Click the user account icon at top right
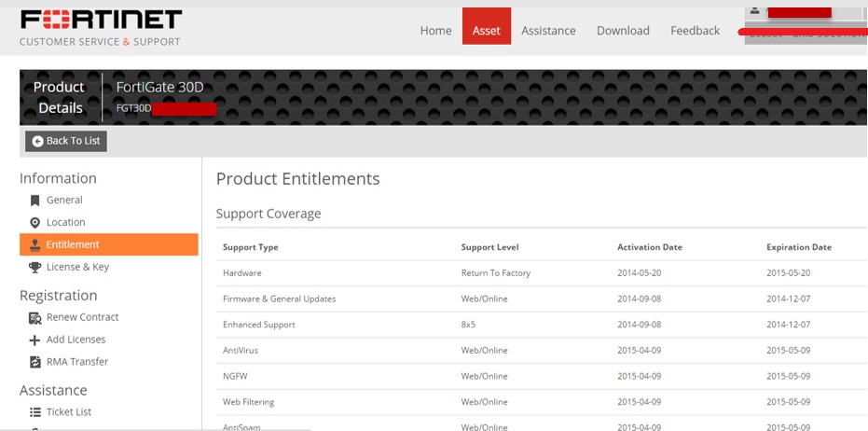The height and width of the screenshot is (431, 868). [755, 10]
